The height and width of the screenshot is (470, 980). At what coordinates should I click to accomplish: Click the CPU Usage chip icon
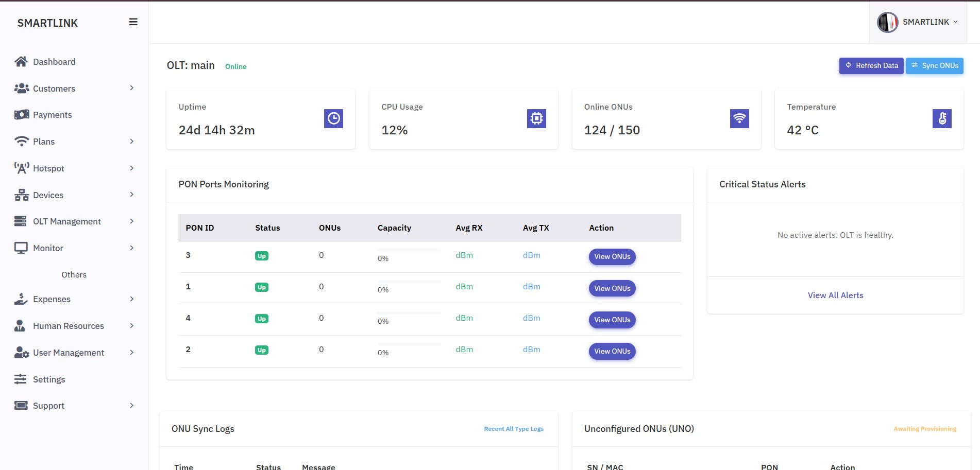pyautogui.click(x=536, y=118)
